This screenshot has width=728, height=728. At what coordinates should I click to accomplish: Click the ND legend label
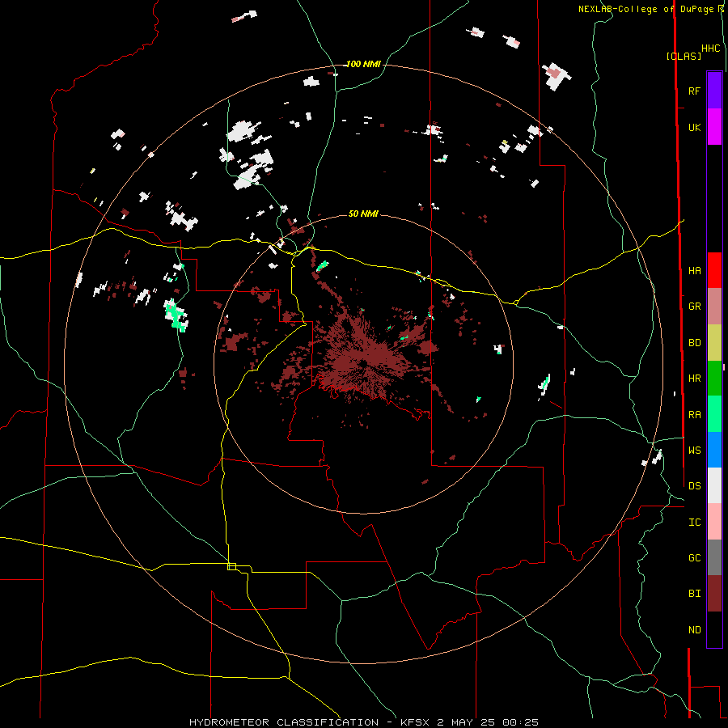pyautogui.click(x=694, y=630)
